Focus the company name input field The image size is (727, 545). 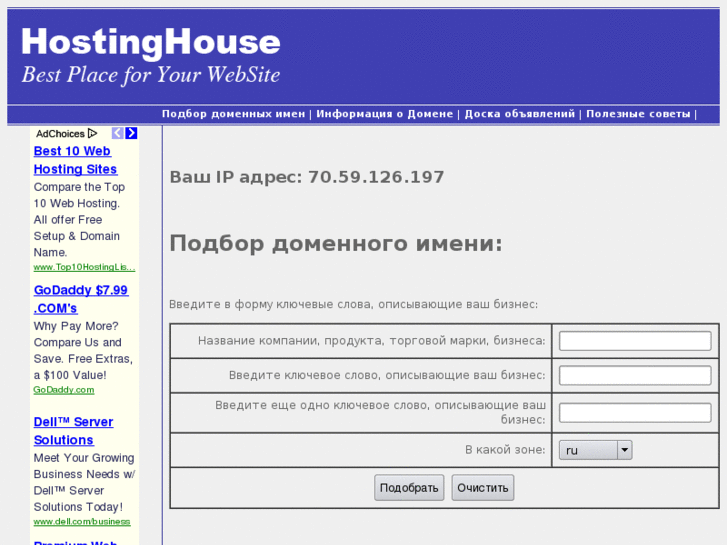(635, 341)
